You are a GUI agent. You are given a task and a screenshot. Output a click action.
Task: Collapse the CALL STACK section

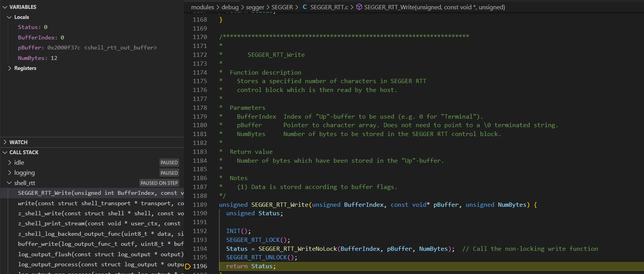(5, 152)
